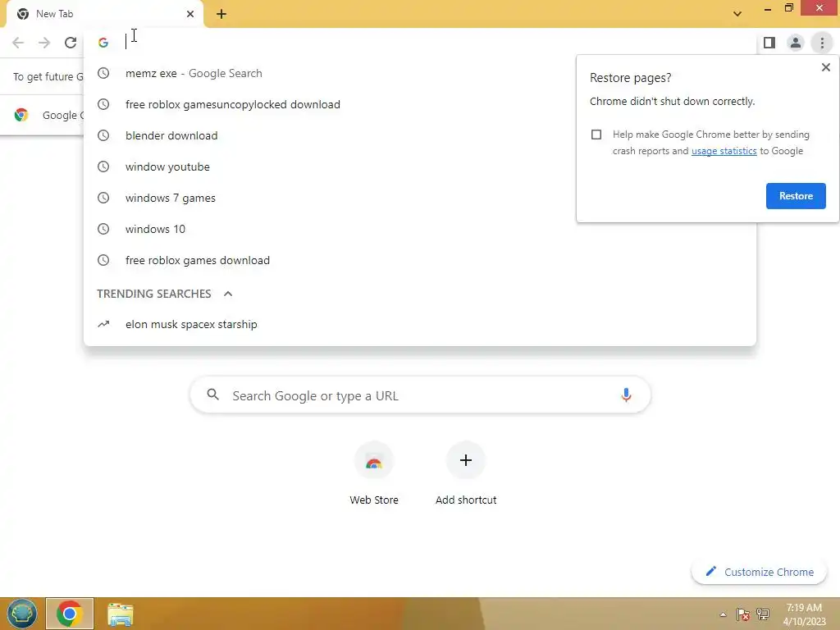Click the browser forward arrow

pos(44,43)
